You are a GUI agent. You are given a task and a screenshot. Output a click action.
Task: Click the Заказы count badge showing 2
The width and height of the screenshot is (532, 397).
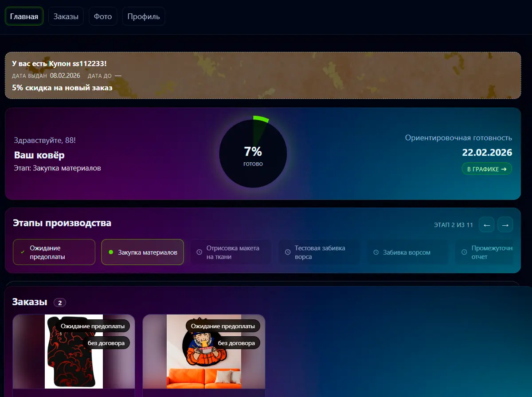[x=60, y=303]
